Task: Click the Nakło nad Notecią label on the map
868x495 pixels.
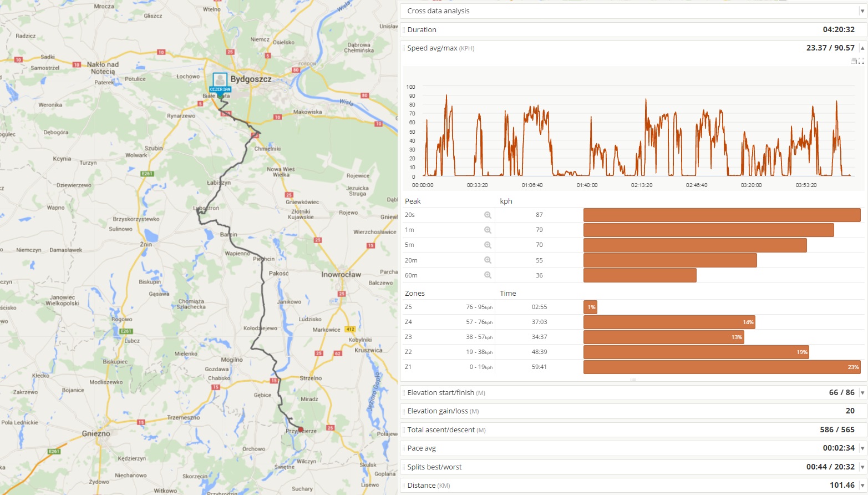Action: point(103,68)
